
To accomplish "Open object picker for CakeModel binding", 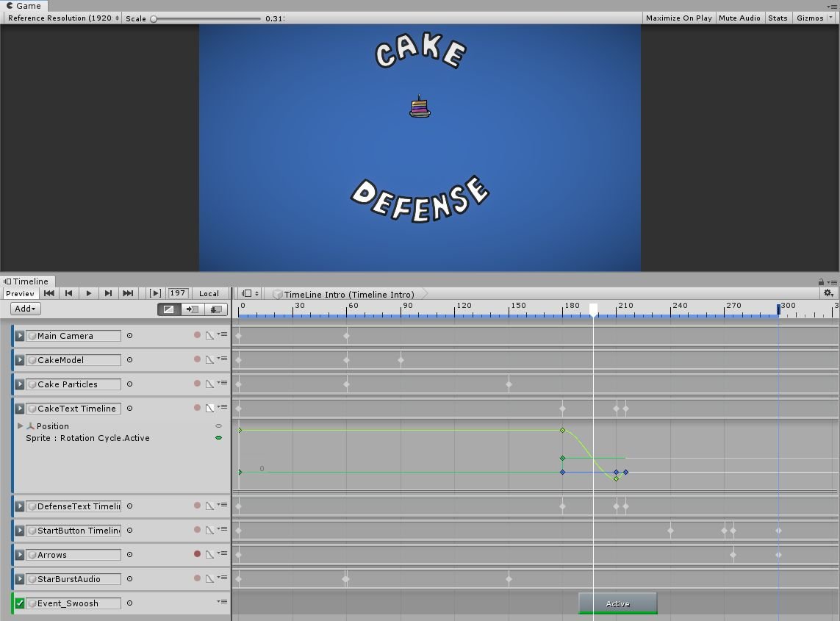I will 129,359.
